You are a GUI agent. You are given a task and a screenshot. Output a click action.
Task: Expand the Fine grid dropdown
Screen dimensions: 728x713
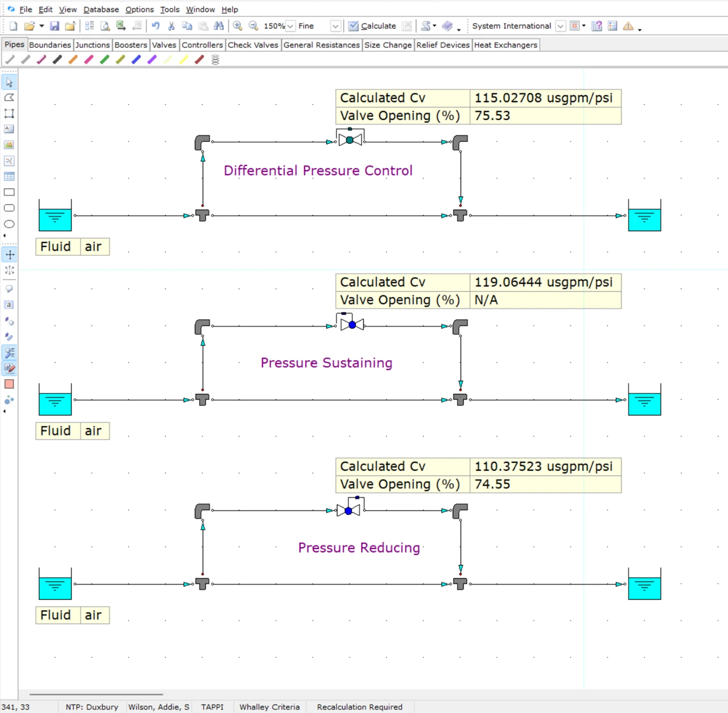click(x=335, y=26)
